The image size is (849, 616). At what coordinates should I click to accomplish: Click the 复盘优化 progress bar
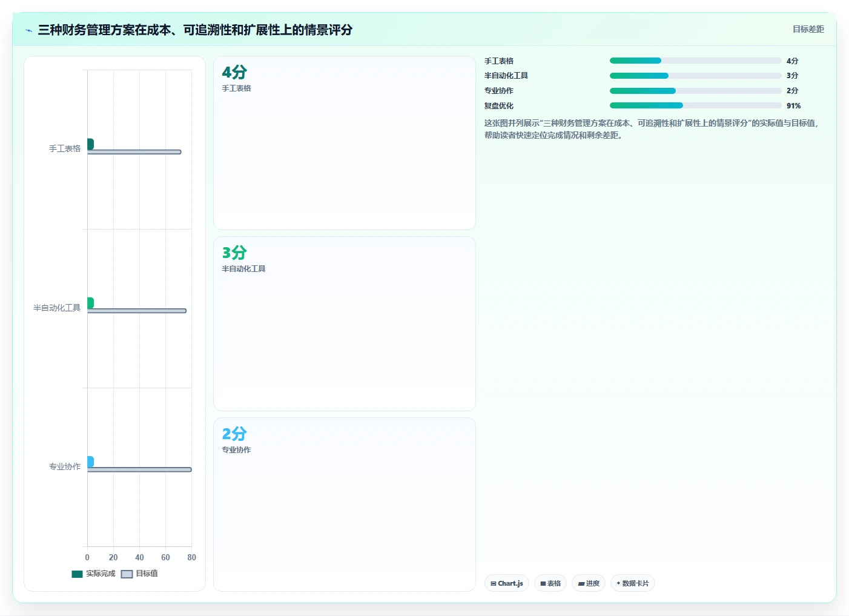coord(695,105)
